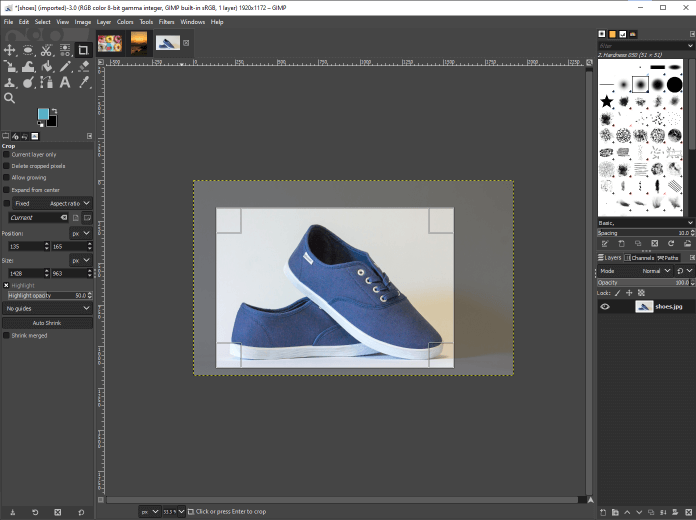
Task: Set aspect ratio to portrait orientation
Action: pyautogui.click(x=76, y=218)
